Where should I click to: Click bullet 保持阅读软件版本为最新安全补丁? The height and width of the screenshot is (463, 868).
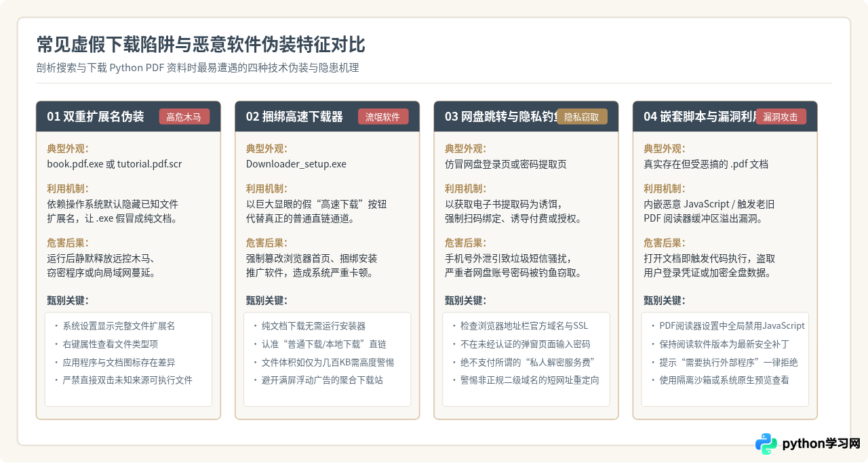(x=724, y=344)
